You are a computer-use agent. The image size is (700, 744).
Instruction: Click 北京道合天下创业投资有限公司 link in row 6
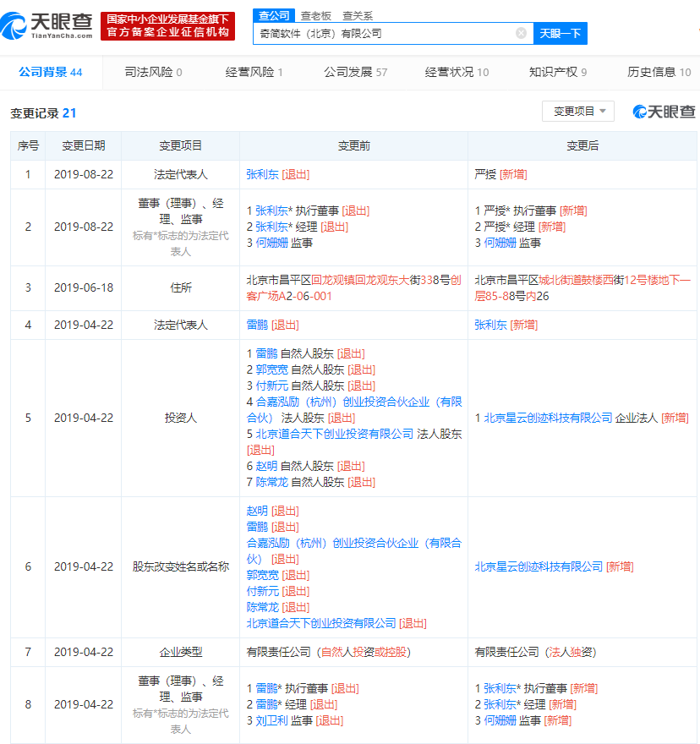(x=321, y=623)
